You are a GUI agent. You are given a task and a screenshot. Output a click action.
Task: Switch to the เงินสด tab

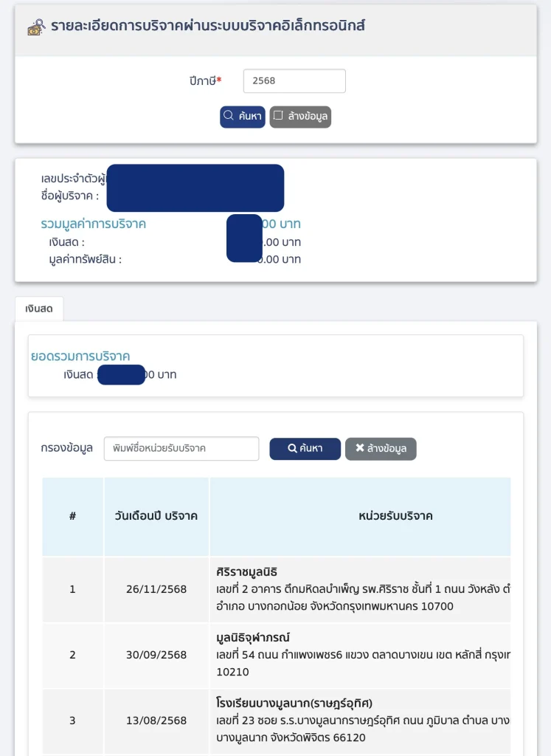tap(39, 309)
